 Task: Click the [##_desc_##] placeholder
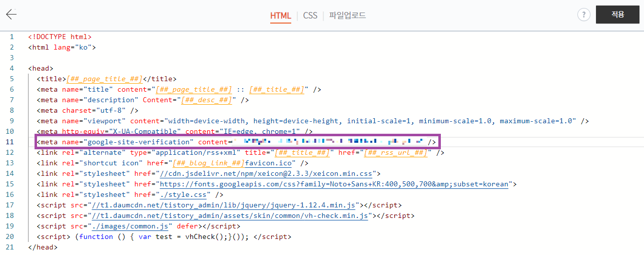(207, 100)
